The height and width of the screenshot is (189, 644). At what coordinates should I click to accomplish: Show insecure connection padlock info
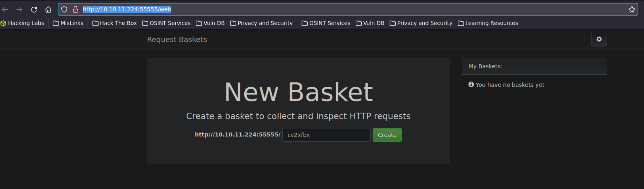click(75, 9)
